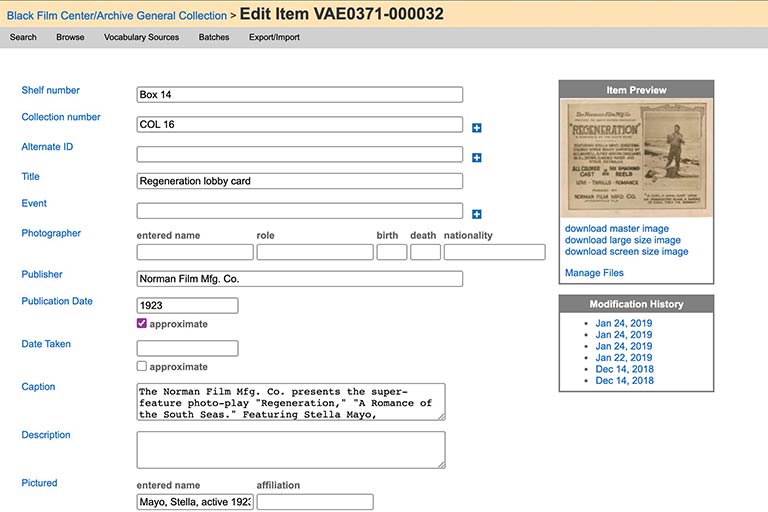Click into the Shelf number field
Viewport: 768px width, 512px height.
tap(299, 95)
